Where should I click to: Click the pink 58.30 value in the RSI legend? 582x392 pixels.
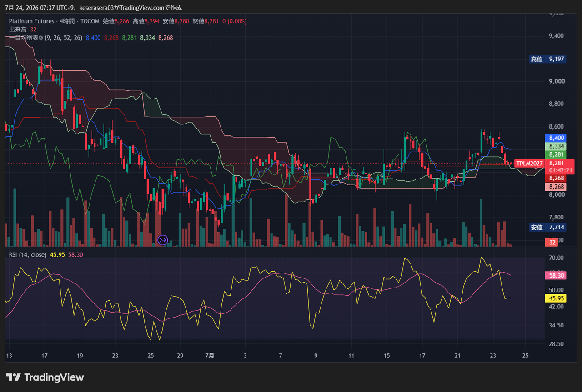pyautogui.click(x=75, y=255)
